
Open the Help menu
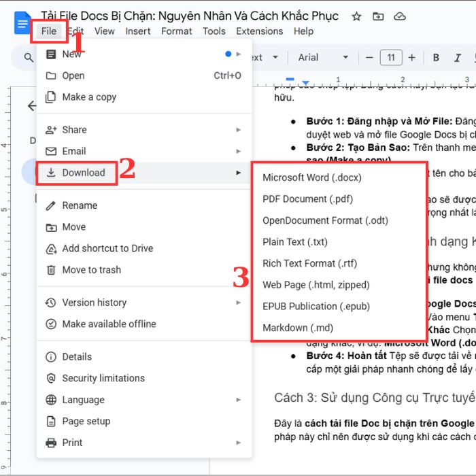pos(303,31)
